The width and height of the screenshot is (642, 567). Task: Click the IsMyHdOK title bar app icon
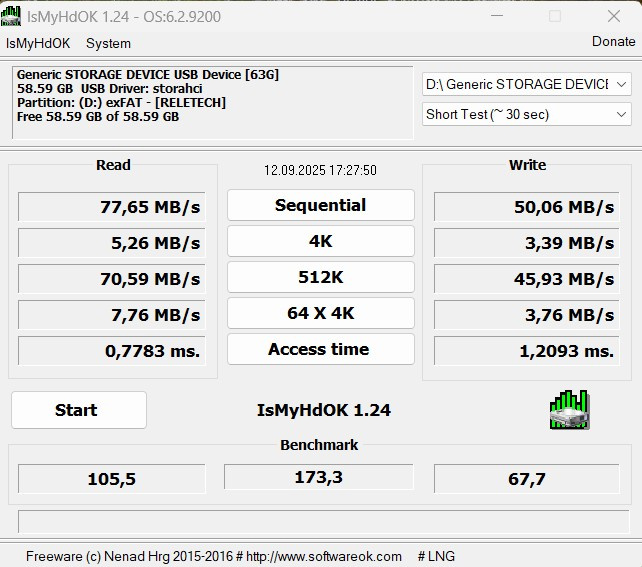[x=13, y=16]
